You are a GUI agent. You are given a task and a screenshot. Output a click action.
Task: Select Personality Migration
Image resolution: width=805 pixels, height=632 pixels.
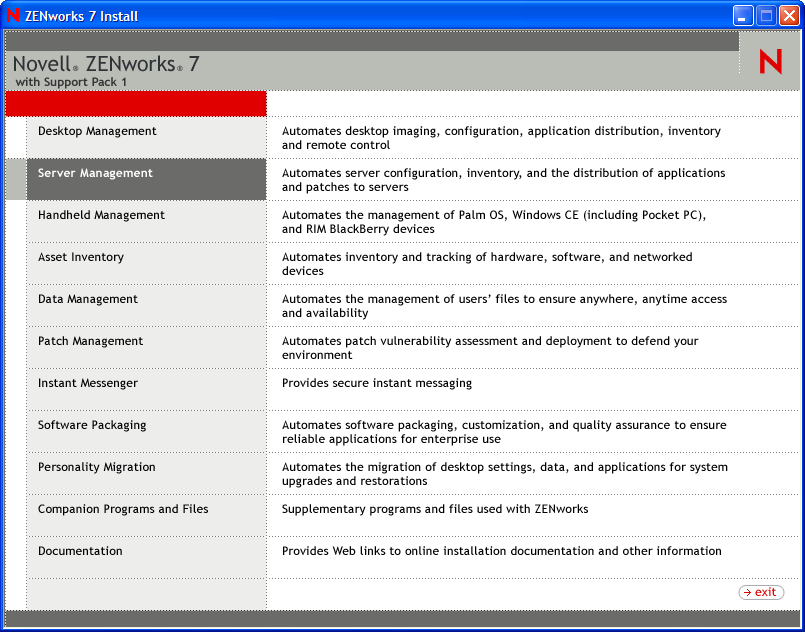click(x=96, y=467)
